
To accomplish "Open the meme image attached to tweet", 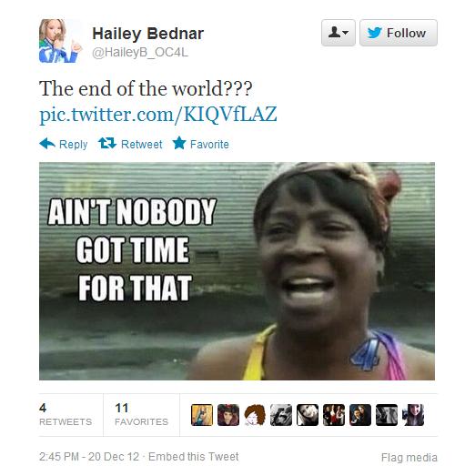I will (237, 271).
